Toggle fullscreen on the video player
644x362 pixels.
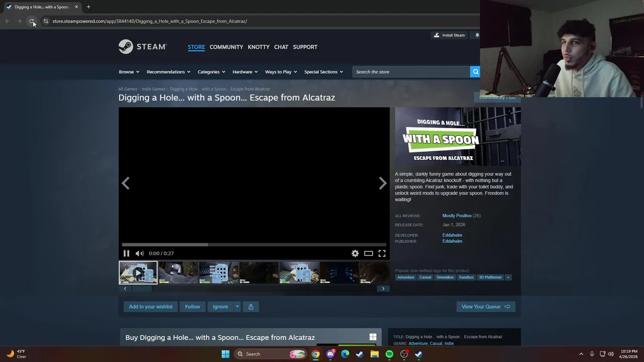(x=382, y=253)
